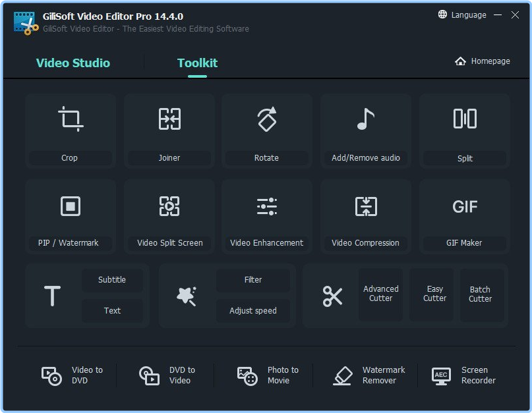Click the Rotate label
Viewport: 532px width, 413px height.
(267, 158)
